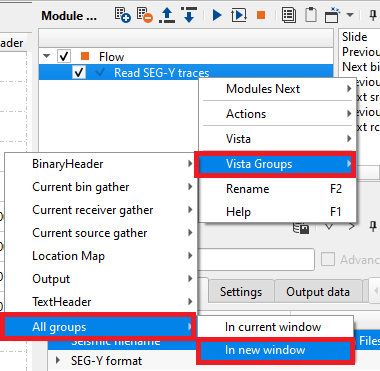The width and height of the screenshot is (380, 371).
Task: Toggle the Flow checkbox
Action: pyautogui.click(x=64, y=56)
